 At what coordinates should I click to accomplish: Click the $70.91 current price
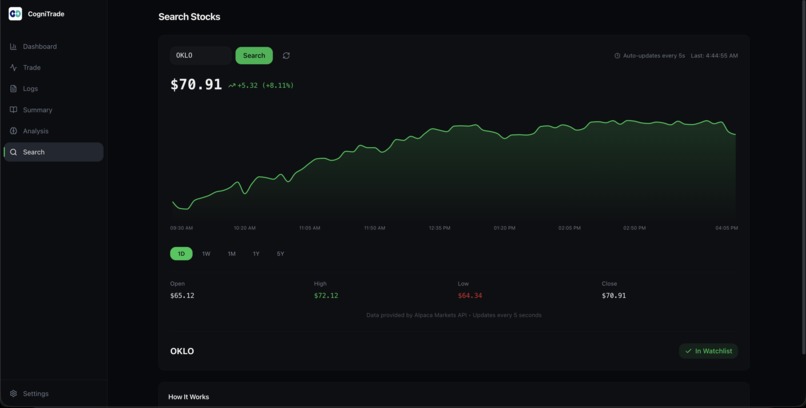196,84
